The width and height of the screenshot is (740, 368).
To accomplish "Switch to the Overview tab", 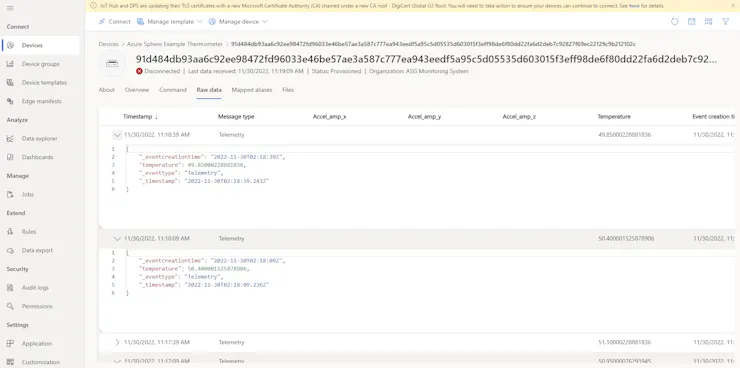I will tap(137, 90).
